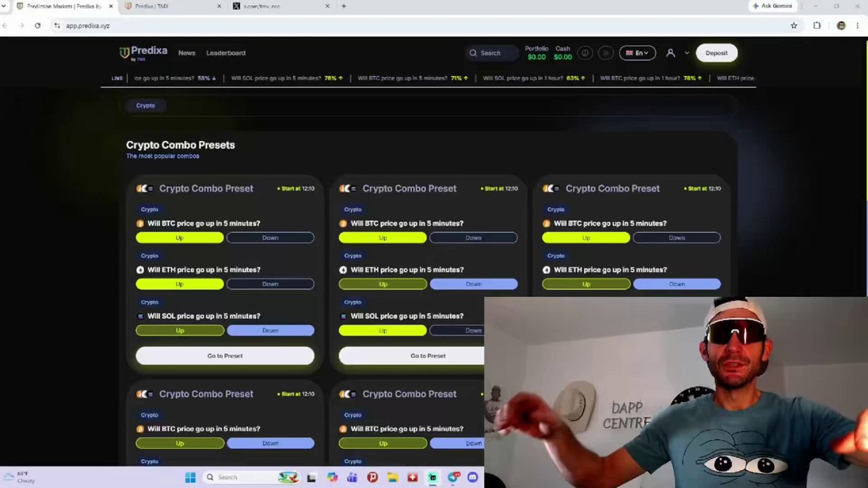Viewport: 868px width, 488px height.
Task: Select Down for ETH in first preset card
Action: [x=271, y=284]
